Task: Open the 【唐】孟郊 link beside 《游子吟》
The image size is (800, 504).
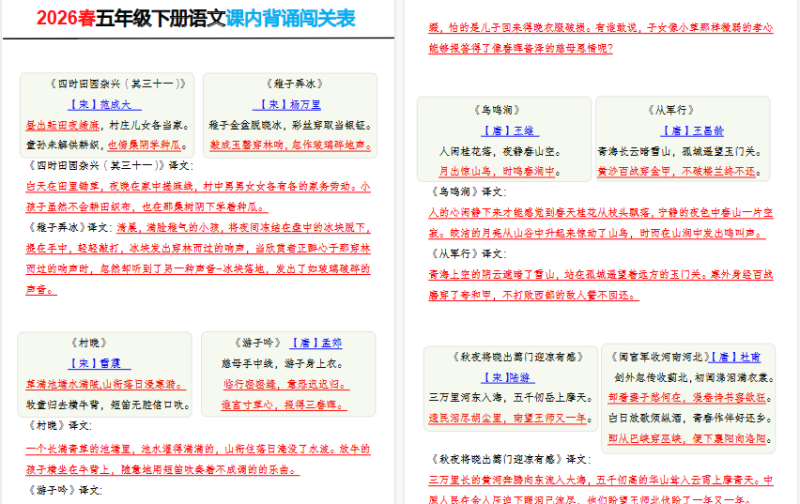Action: (x=316, y=343)
